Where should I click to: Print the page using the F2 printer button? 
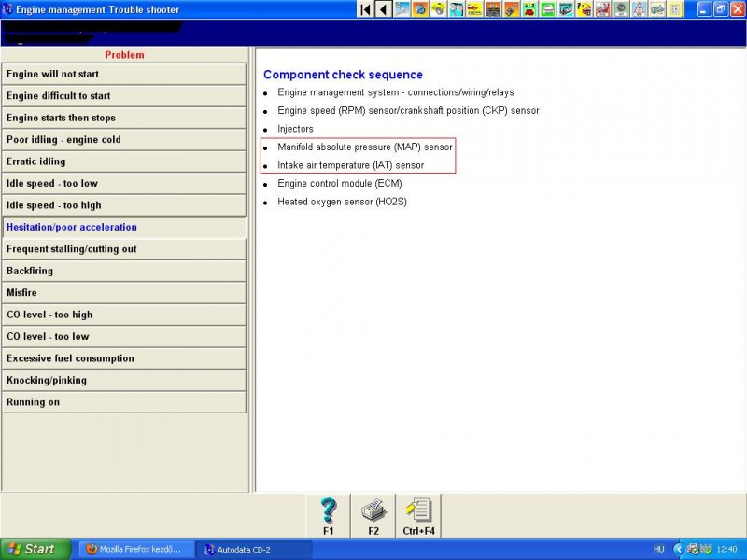click(x=373, y=516)
